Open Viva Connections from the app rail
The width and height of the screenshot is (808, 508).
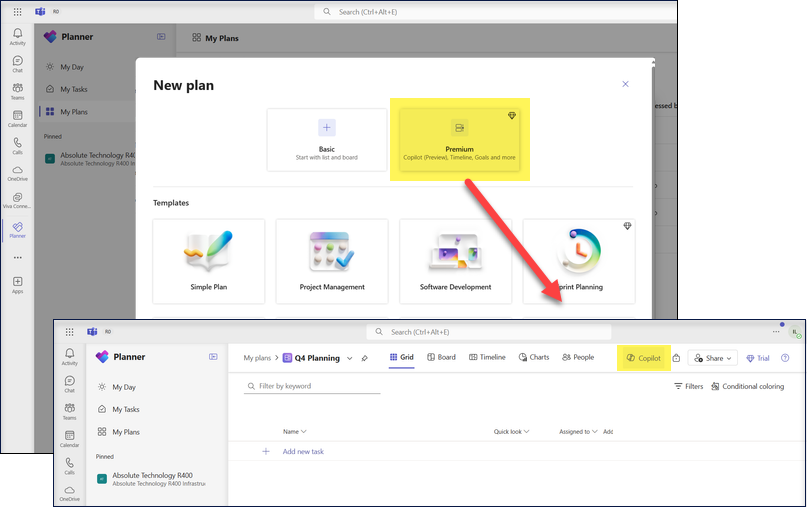(x=17, y=197)
